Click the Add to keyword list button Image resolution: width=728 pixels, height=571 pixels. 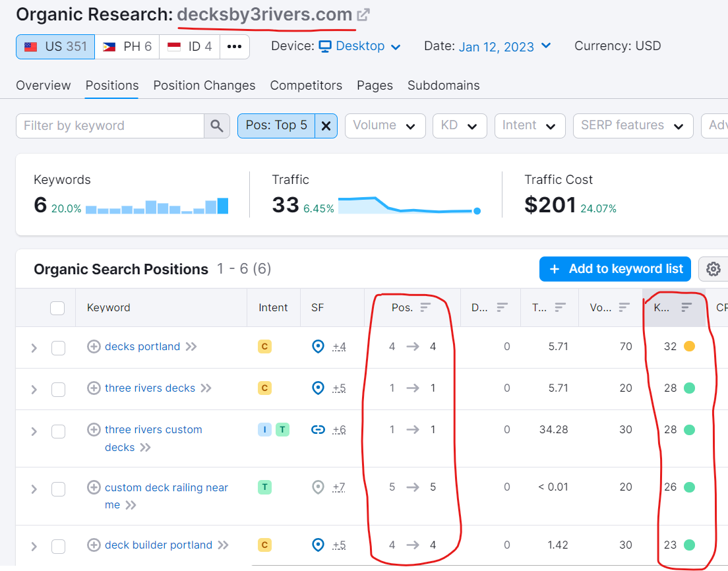[615, 269]
